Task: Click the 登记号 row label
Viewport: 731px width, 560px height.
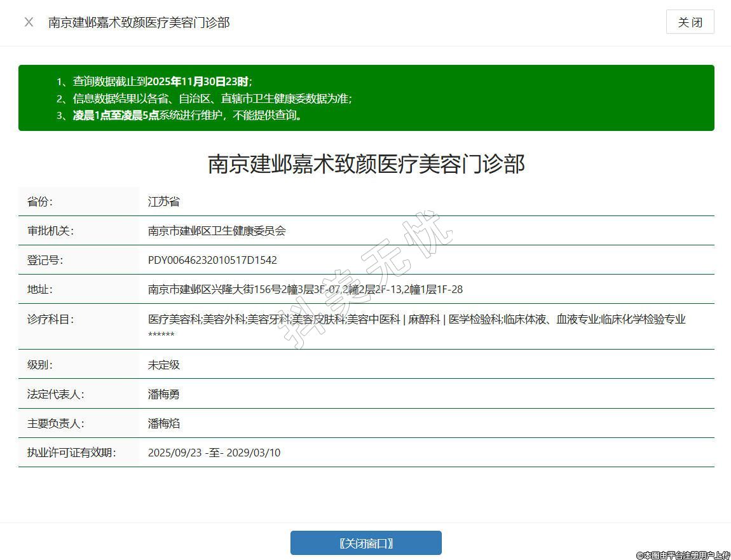Action: [x=45, y=260]
